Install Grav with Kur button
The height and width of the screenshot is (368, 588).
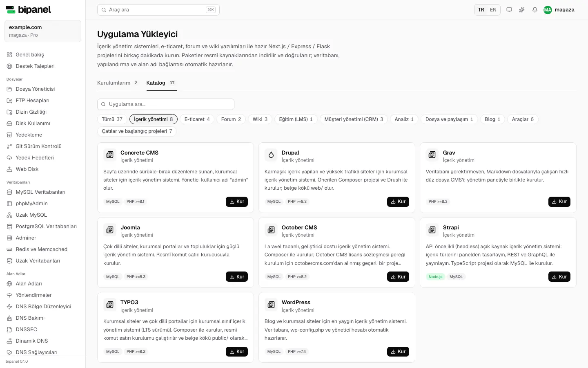[559, 202]
